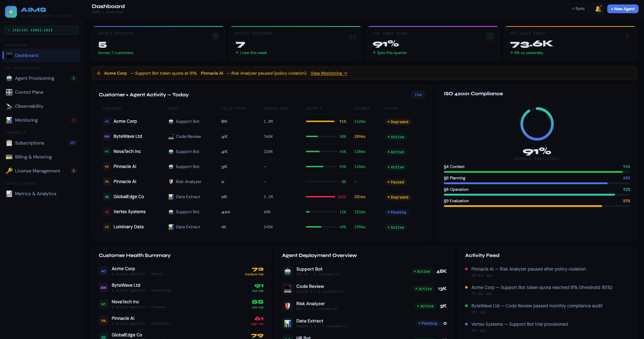The width and height of the screenshot is (644, 339).
Task: Click the Monitoring chart icon
Action: pos(9,120)
